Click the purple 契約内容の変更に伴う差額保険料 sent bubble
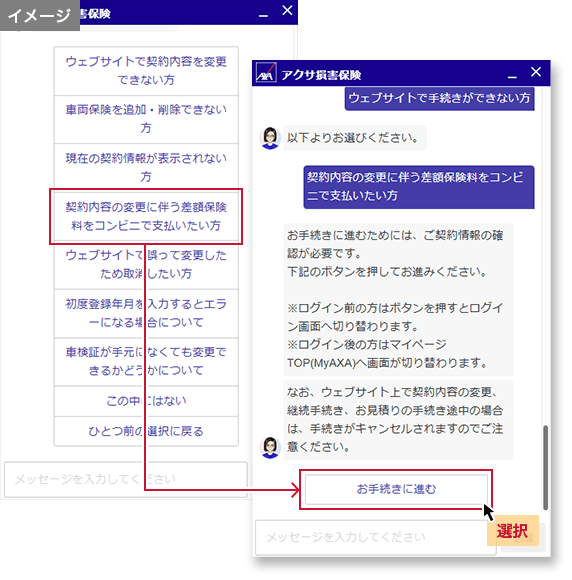 click(419, 187)
